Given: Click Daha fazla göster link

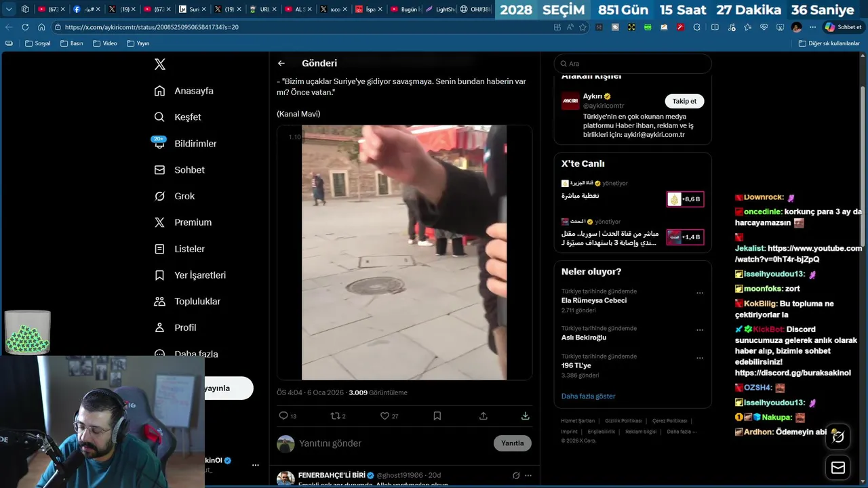Looking at the screenshot, I should click(x=588, y=396).
